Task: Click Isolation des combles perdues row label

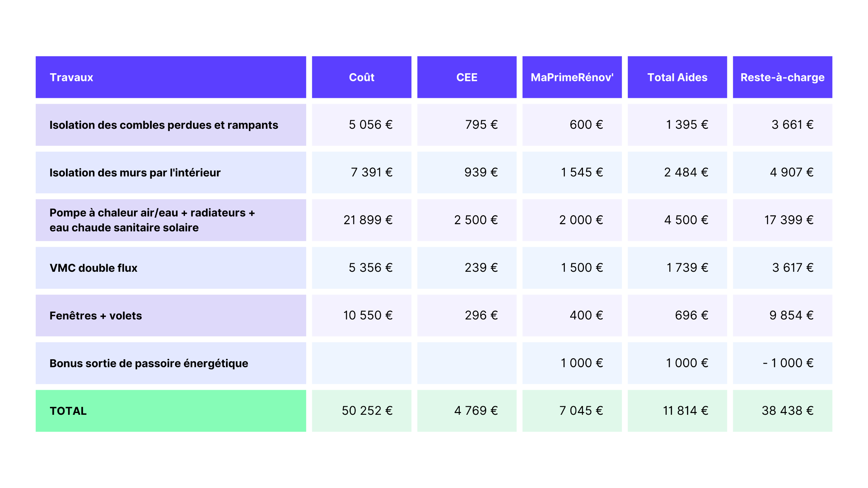Action: click(171, 125)
